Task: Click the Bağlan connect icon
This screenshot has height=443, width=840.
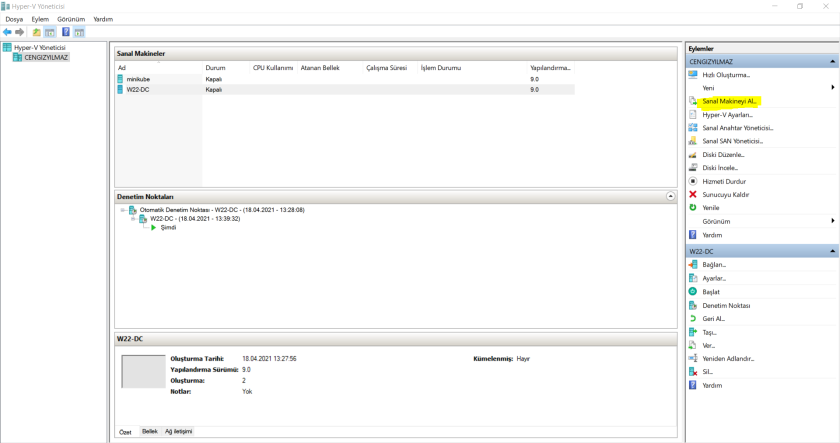Action: 693,264
